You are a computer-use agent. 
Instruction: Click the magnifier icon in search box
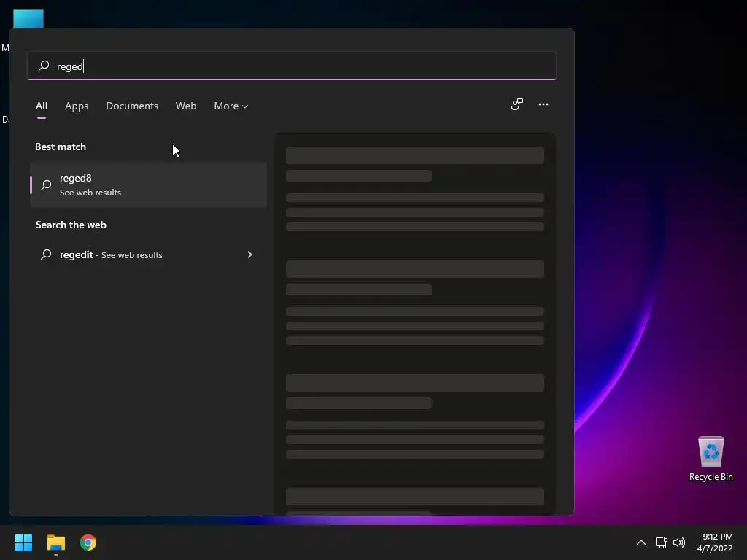(x=44, y=65)
